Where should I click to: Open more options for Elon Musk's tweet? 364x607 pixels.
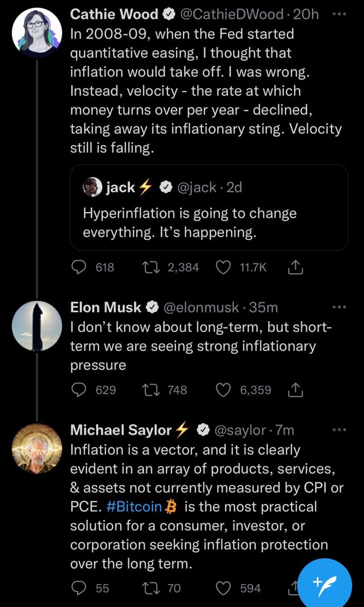click(x=339, y=307)
